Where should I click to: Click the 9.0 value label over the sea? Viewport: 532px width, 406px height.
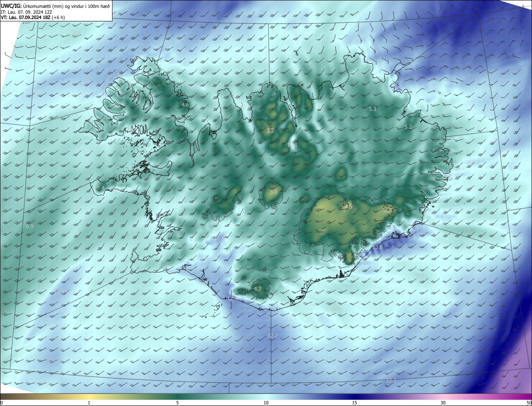click(x=420, y=276)
